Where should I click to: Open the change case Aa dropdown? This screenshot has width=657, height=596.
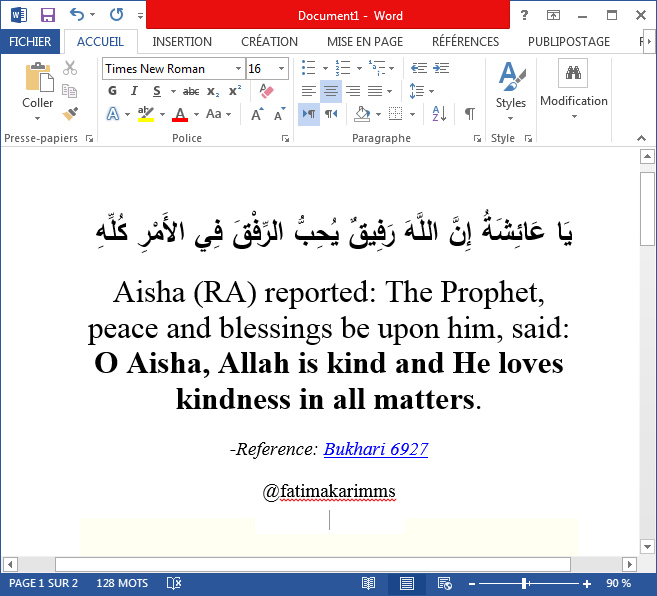218,114
